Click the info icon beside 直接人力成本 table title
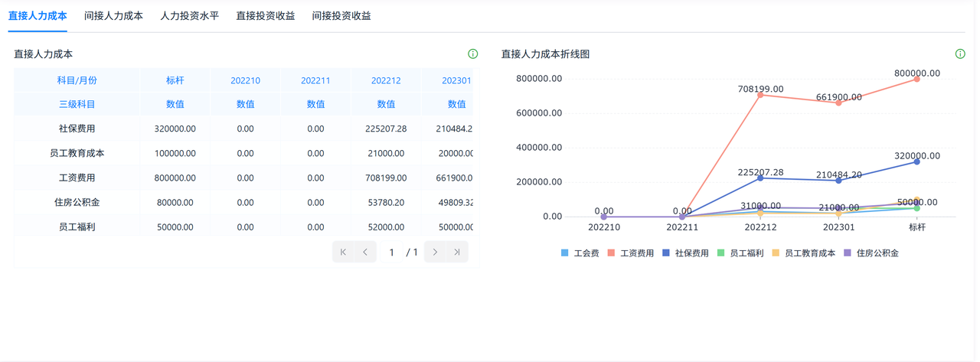Image resolution: width=980 pixels, height=362 pixels. 472,54
